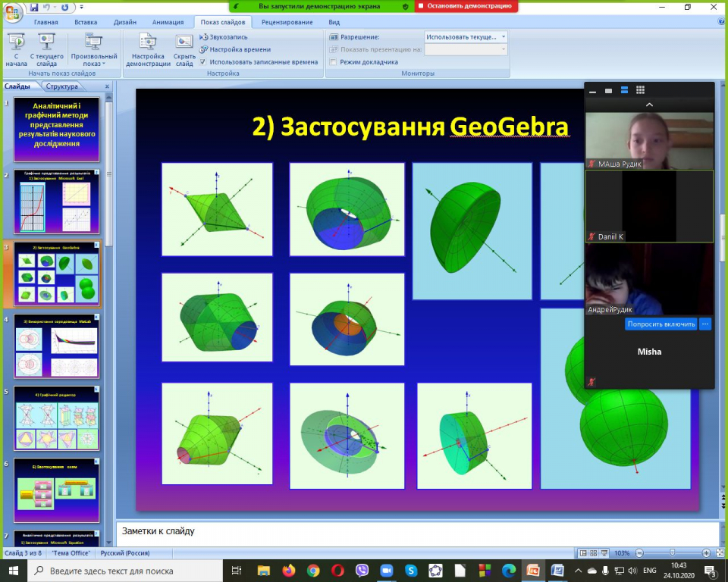Open PowerPoint help with the question mark icon
Viewport: 728px width, 582px height.
(722, 21)
